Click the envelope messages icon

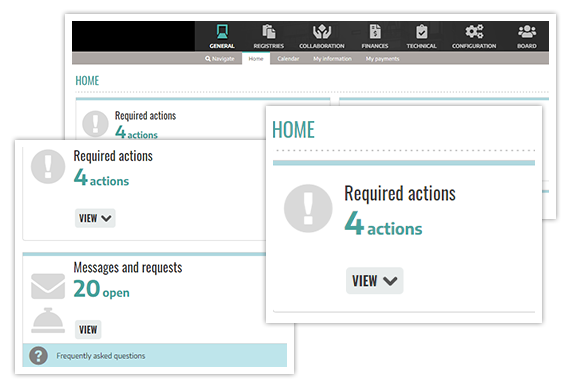tap(48, 286)
